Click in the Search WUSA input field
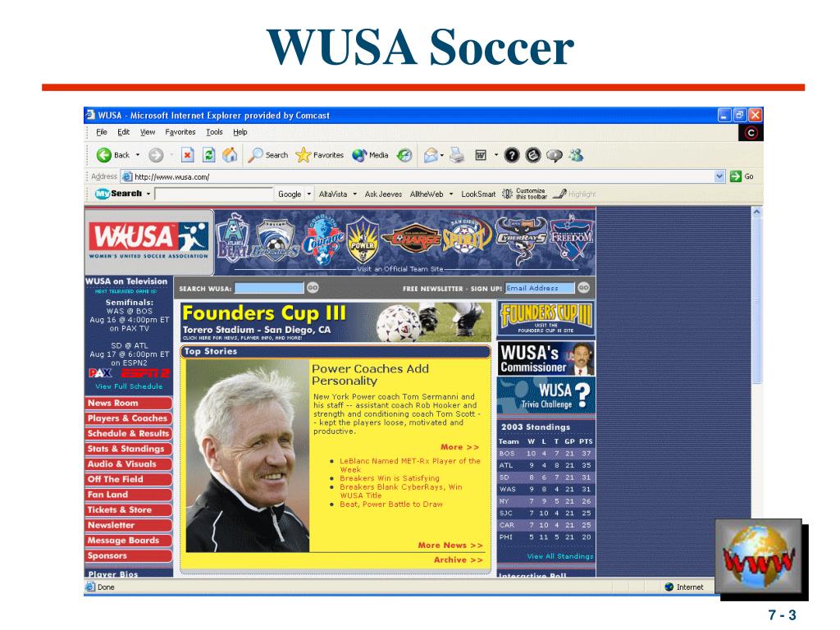The width and height of the screenshot is (840, 630). (x=269, y=288)
